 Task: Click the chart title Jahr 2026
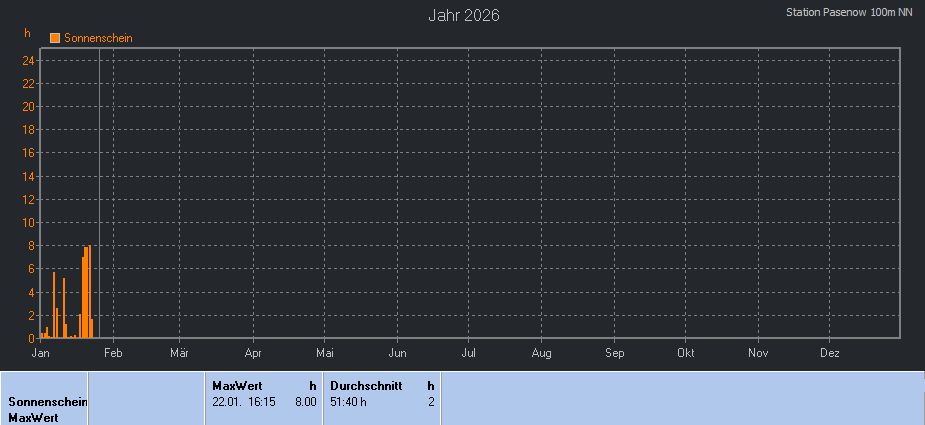(x=464, y=15)
